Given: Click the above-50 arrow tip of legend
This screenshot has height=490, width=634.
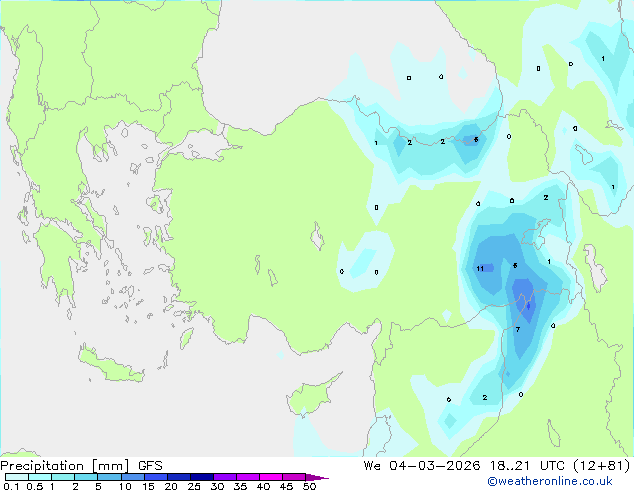Looking at the screenshot, I should [317, 477].
